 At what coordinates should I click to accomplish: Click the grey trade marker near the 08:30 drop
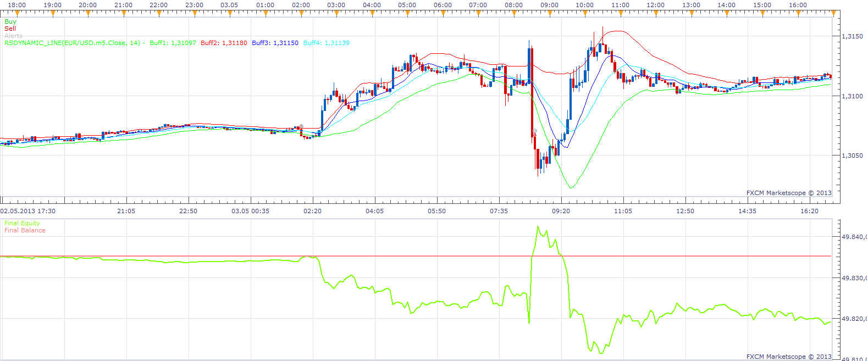(x=534, y=131)
